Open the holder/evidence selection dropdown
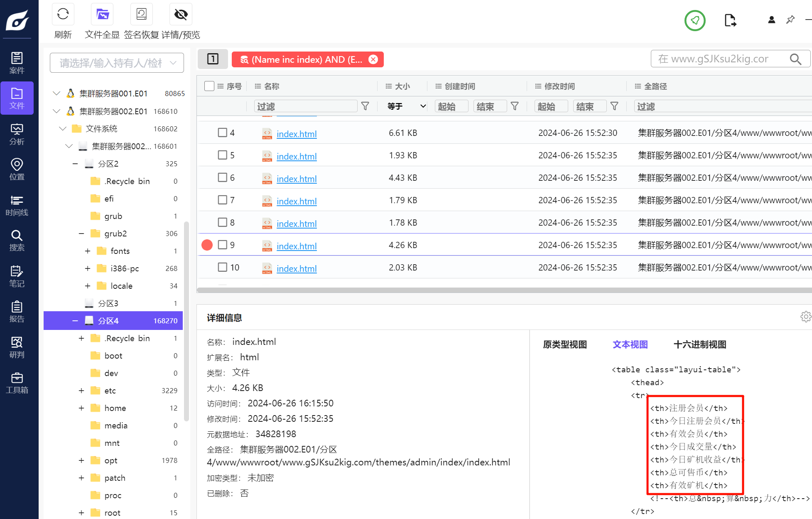Screen dimensions: 812x519 click(117, 63)
